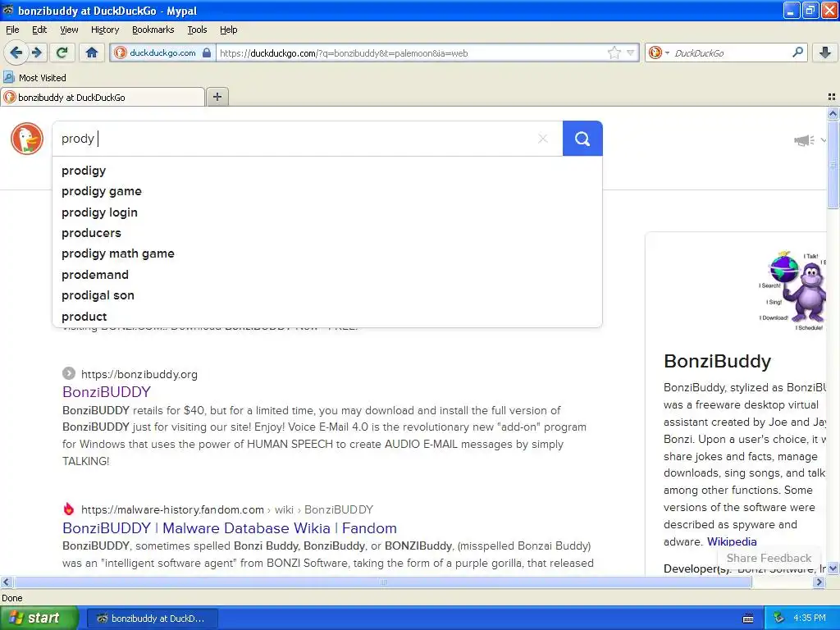Viewport: 840px width, 630px height.
Task: Open Most Visited bookmarks folder
Action: [34, 78]
